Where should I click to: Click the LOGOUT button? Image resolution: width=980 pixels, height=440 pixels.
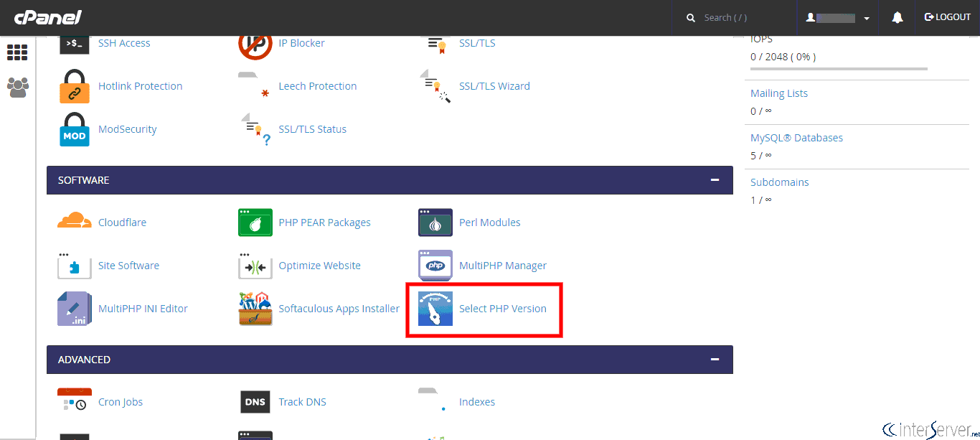point(947,17)
